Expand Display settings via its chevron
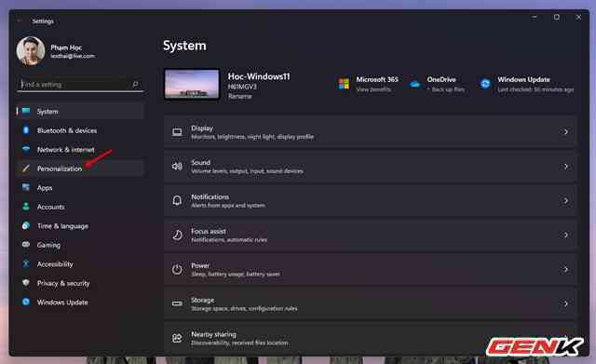Viewport: 596px width, 364px height. click(565, 132)
